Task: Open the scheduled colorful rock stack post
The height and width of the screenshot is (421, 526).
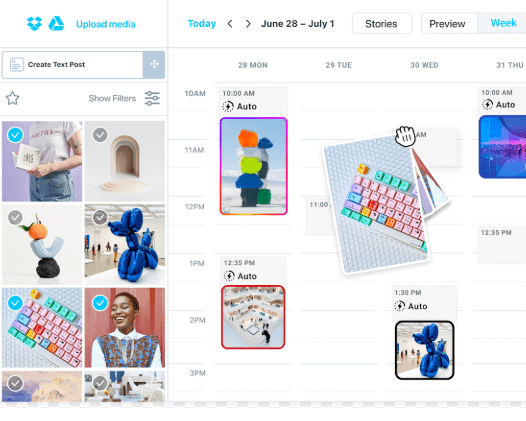Action: click(254, 166)
